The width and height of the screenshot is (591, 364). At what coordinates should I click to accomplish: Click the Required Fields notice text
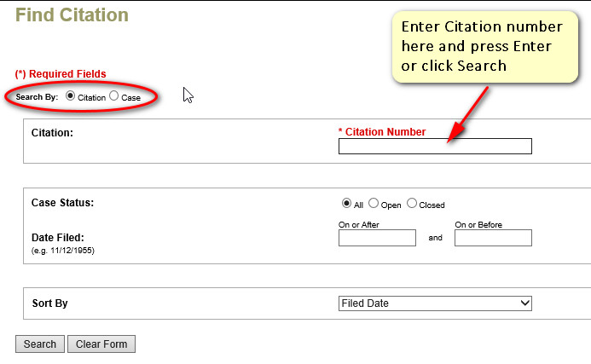click(61, 74)
